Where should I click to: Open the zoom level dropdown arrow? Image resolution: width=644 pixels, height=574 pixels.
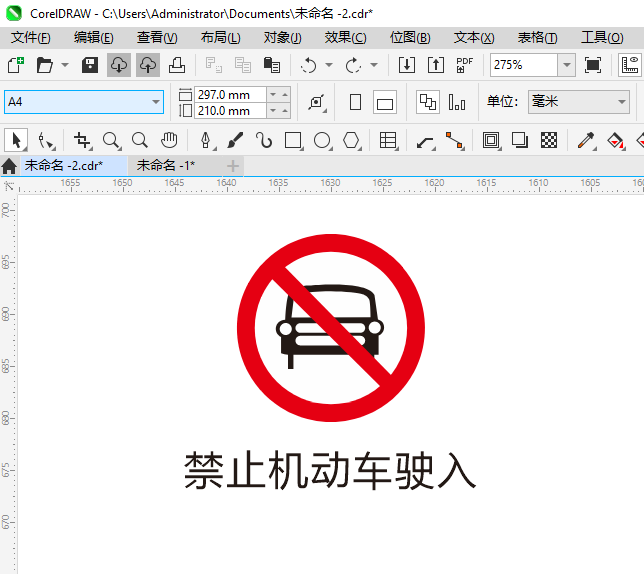566,65
